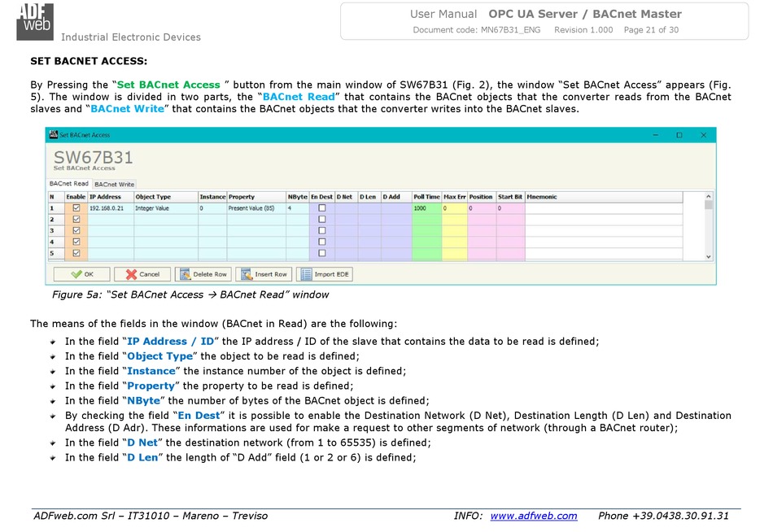The height and width of the screenshot is (532, 773).
Task: Click the D Net column header in the table
Action: click(346, 197)
